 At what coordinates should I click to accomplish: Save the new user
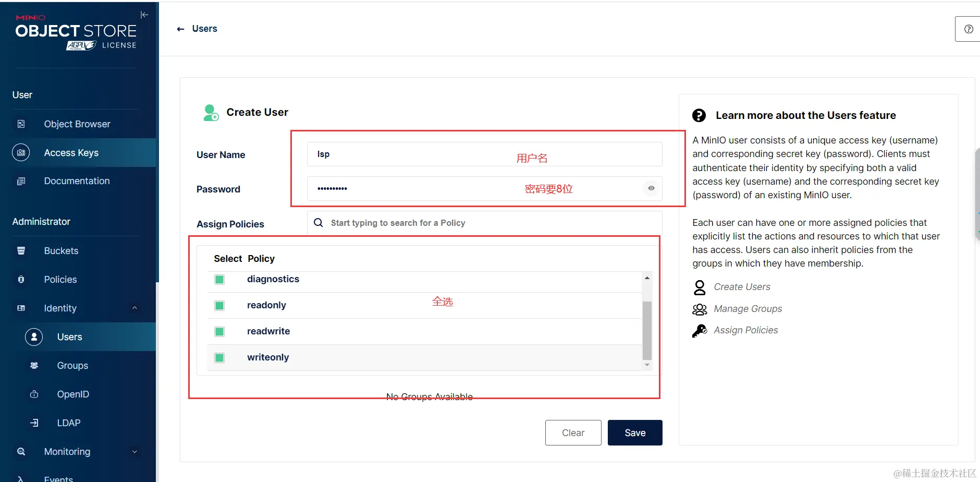click(635, 433)
